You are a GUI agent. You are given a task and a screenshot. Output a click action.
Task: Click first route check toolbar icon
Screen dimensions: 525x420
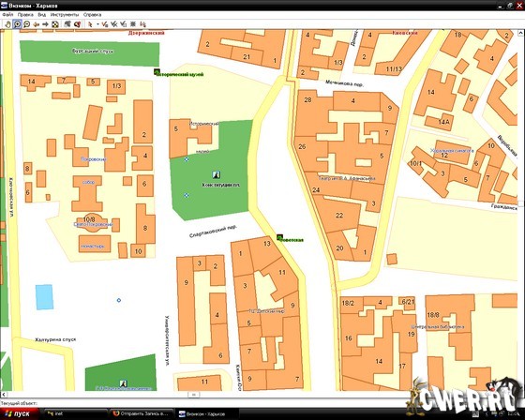point(105,24)
